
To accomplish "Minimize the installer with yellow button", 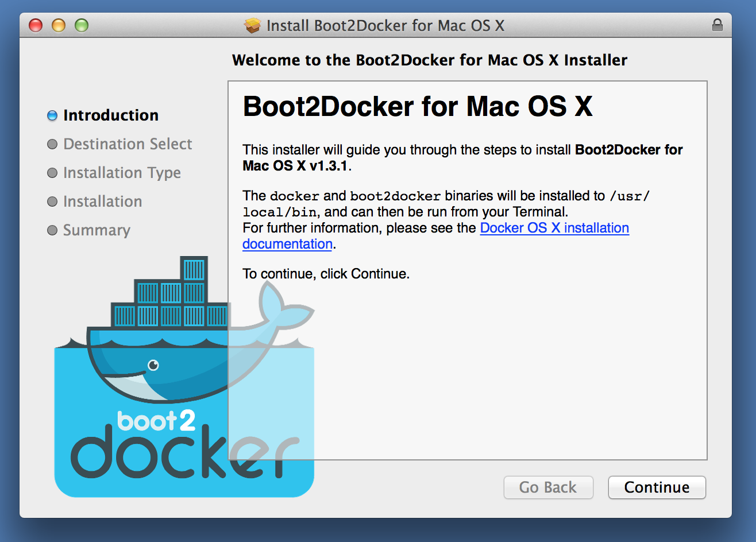I will (59, 25).
